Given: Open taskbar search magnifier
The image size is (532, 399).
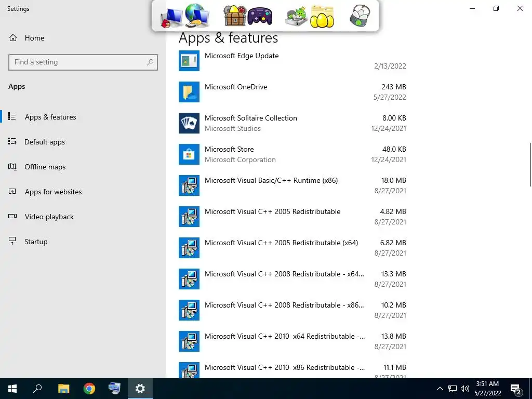Looking at the screenshot, I should [x=37, y=389].
